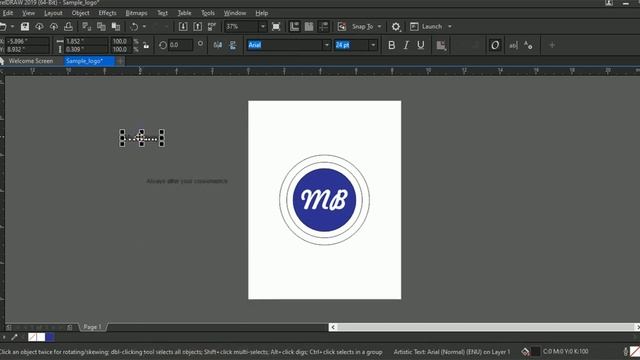Click the Paste icon in the toolbar
The width and height of the screenshot is (640, 360).
coord(116,27)
